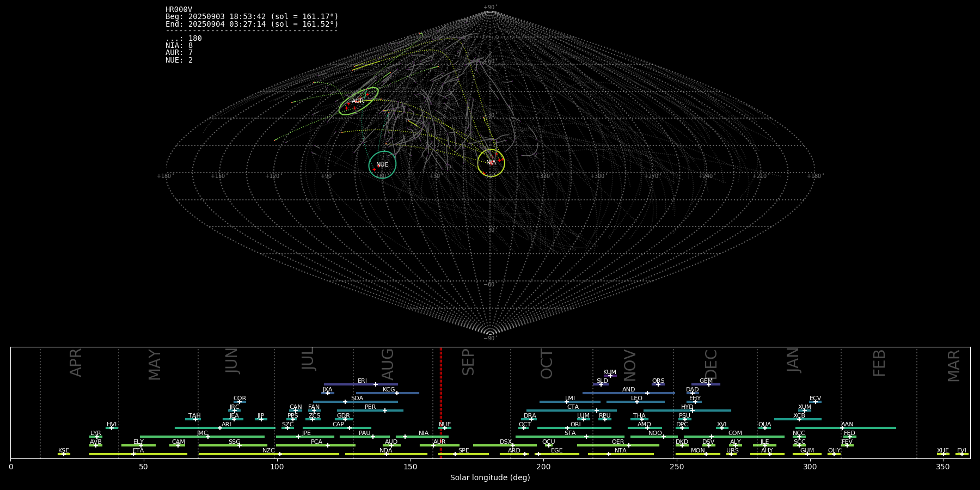
Task: Click the HVI shower label in timeline
Action: 112,424
